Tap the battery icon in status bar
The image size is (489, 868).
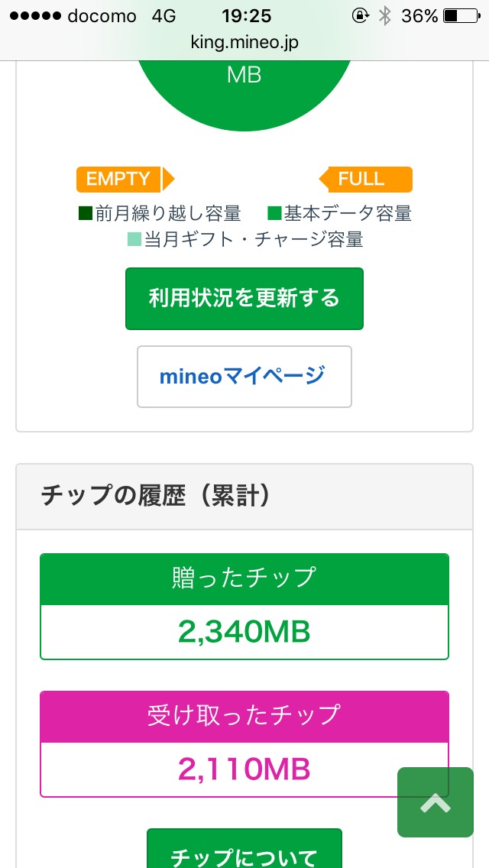click(x=461, y=16)
